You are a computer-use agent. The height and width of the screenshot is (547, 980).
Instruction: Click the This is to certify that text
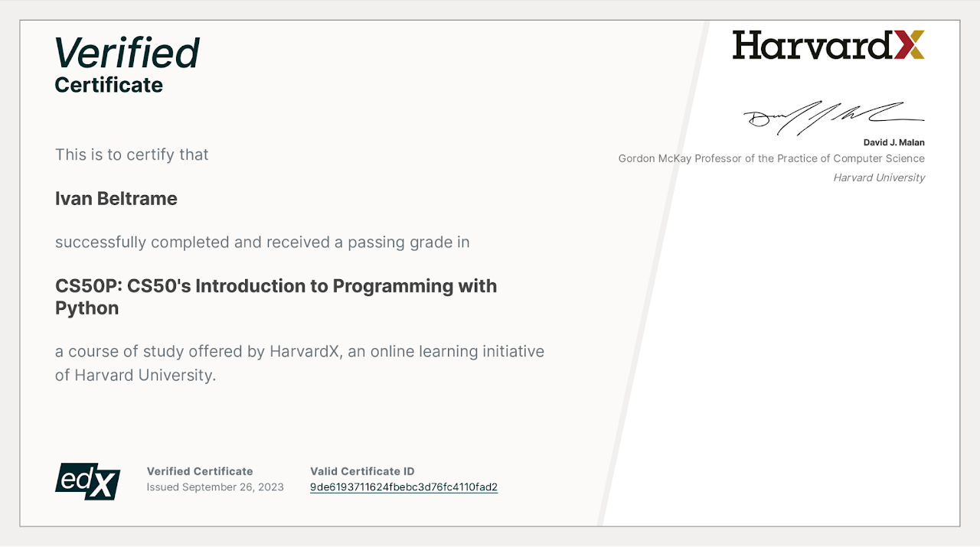[132, 154]
